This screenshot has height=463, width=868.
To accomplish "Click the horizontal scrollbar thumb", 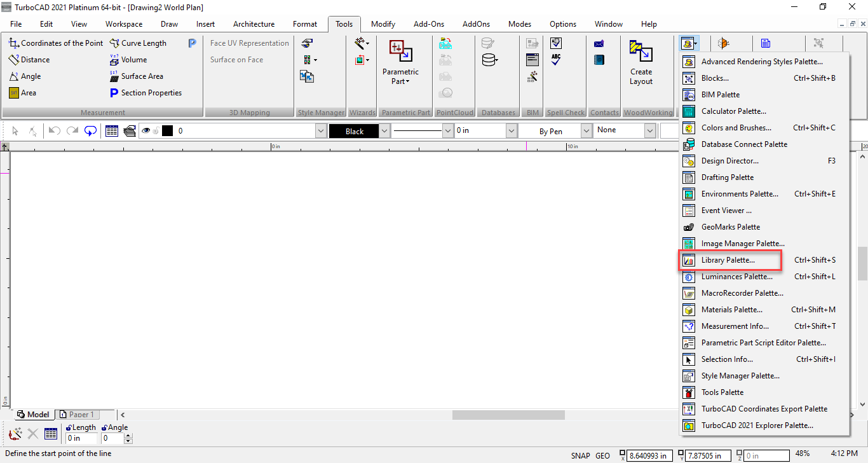I will [x=508, y=415].
